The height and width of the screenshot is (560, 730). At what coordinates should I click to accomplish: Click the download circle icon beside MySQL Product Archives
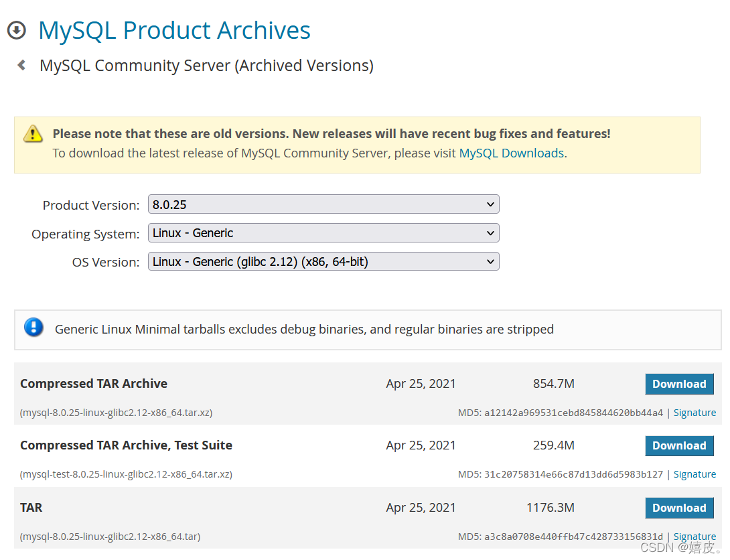coord(17,31)
